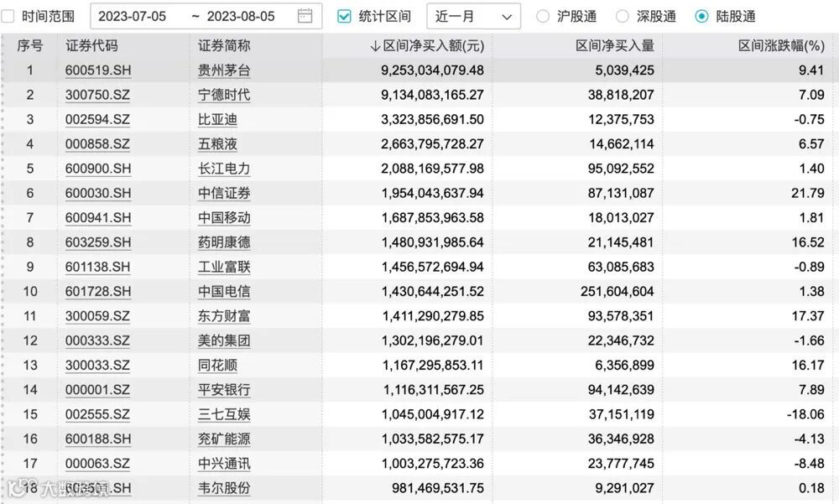Image resolution: width=839 pixels, height=504 pixels.
Task: Open 中信证券 stock name link
Action: point(224,194)
